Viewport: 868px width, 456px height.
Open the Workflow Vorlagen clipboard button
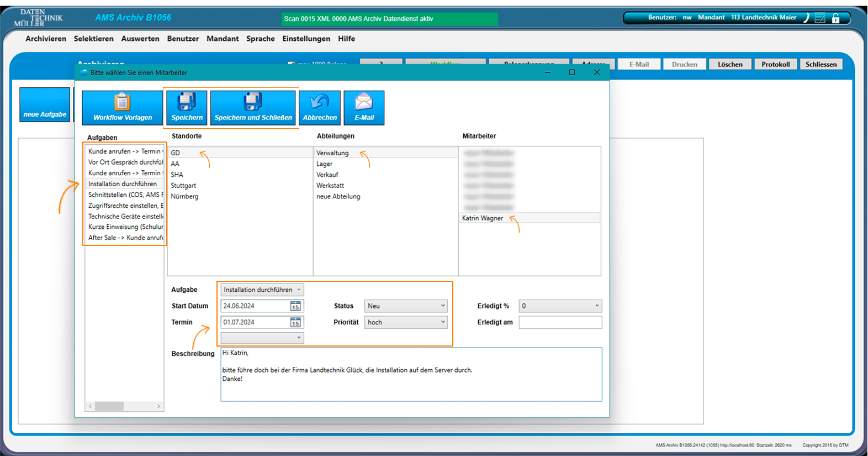123,107
